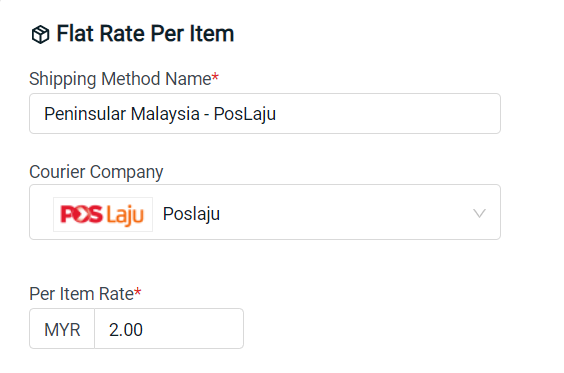Focus the Shipping Method Name text field
The image size is (564, 373).
point(265,114)
